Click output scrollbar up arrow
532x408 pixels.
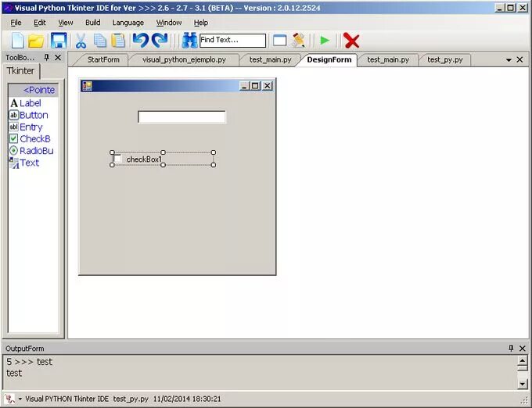point(523,360)
